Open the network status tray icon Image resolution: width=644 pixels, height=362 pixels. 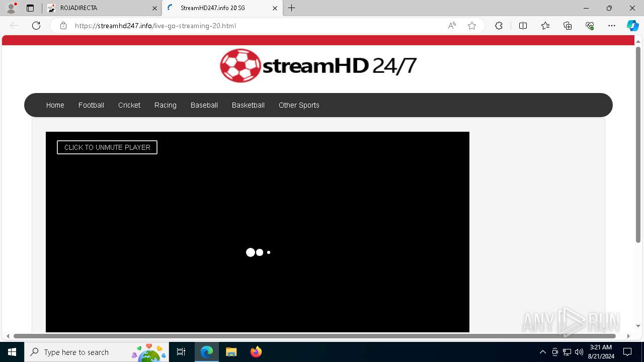(567, 352)
